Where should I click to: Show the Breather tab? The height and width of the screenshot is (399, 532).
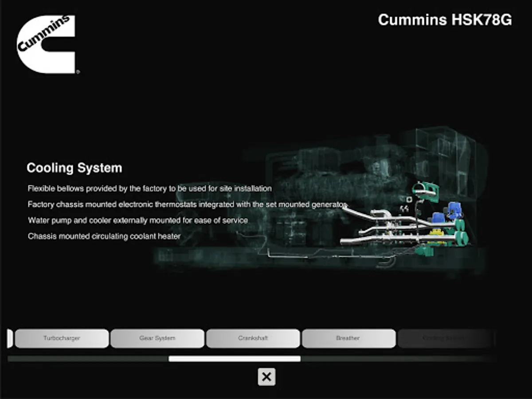349,338
